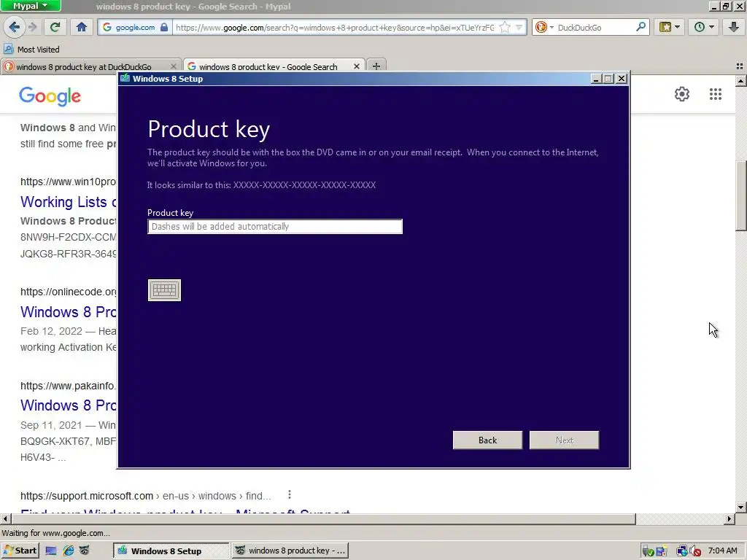Image resolution: width=747 pixels, height=560 pixels.
Task: Open the Start menu
Action: (20, 551)
